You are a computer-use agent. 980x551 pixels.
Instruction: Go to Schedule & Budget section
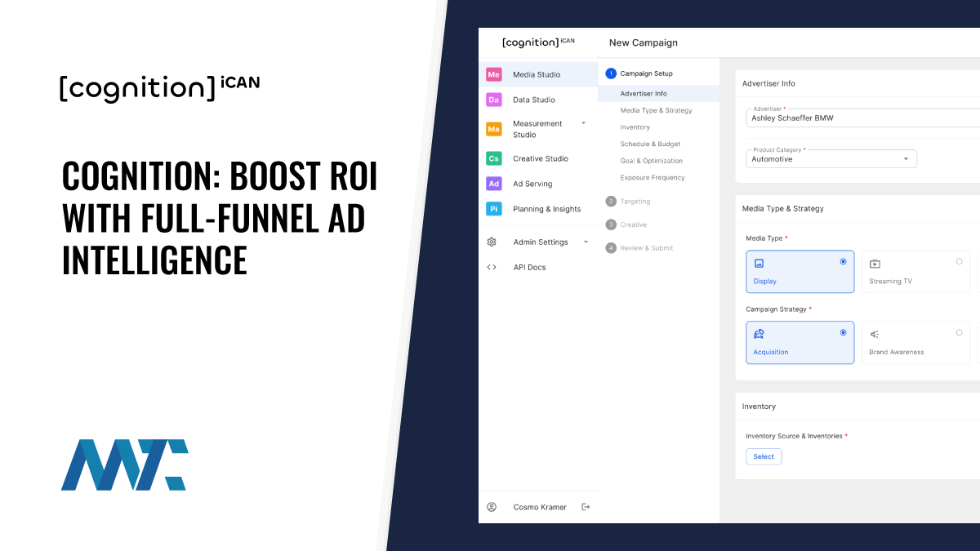650,144
